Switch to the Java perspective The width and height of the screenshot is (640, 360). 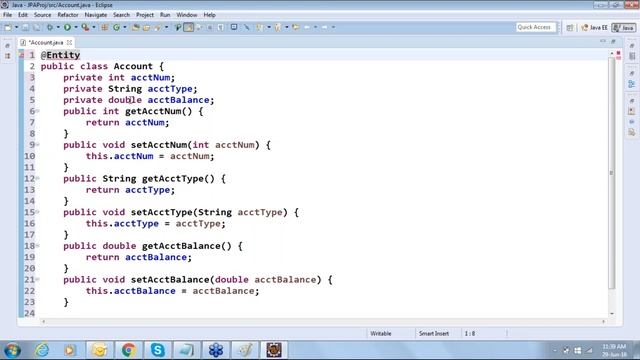click(x=624, y=28)
